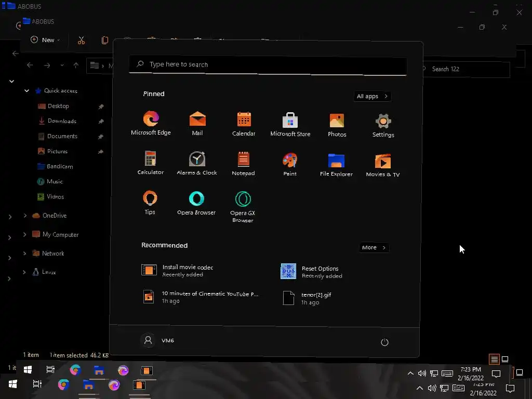
Task: Select Network in the navigation pane
Action: tap(48, 254)
